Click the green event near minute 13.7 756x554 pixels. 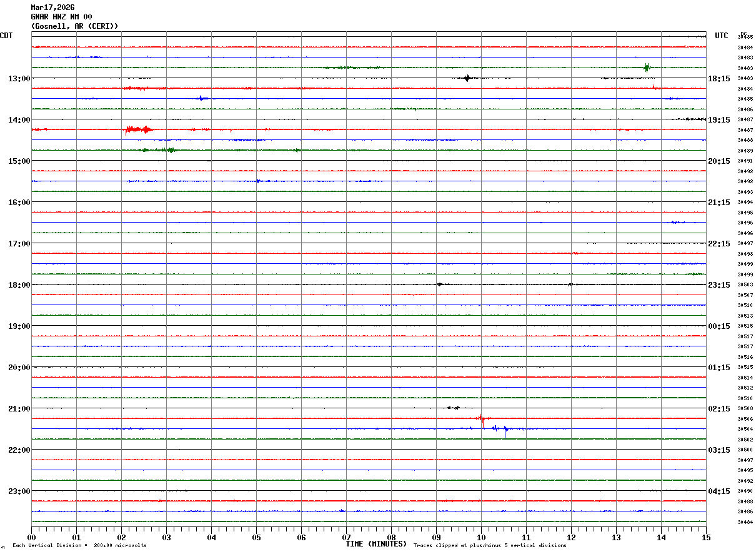pos(647,68)
